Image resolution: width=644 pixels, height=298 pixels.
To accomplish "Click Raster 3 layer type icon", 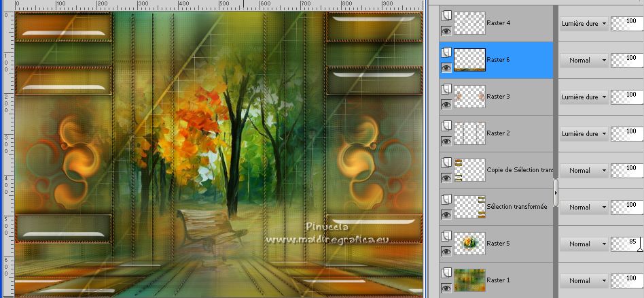I will tap(446, 89).
